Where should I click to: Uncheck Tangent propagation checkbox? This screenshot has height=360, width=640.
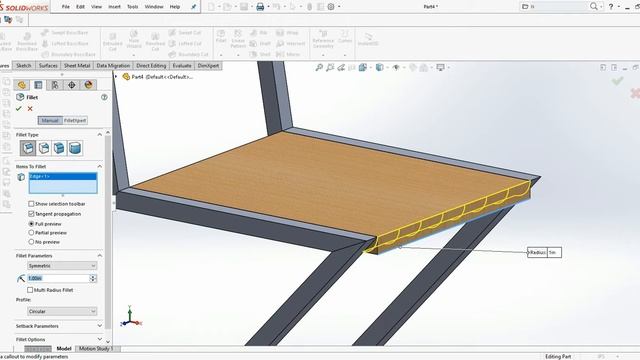click(x=31, y=214)
